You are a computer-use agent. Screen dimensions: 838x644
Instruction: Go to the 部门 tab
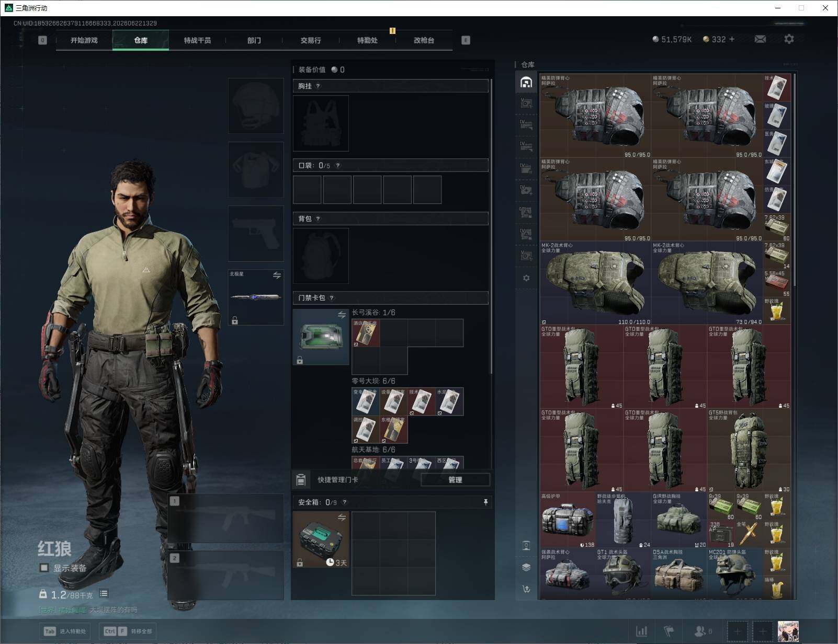pyautogui.click(x=254, y=40)
